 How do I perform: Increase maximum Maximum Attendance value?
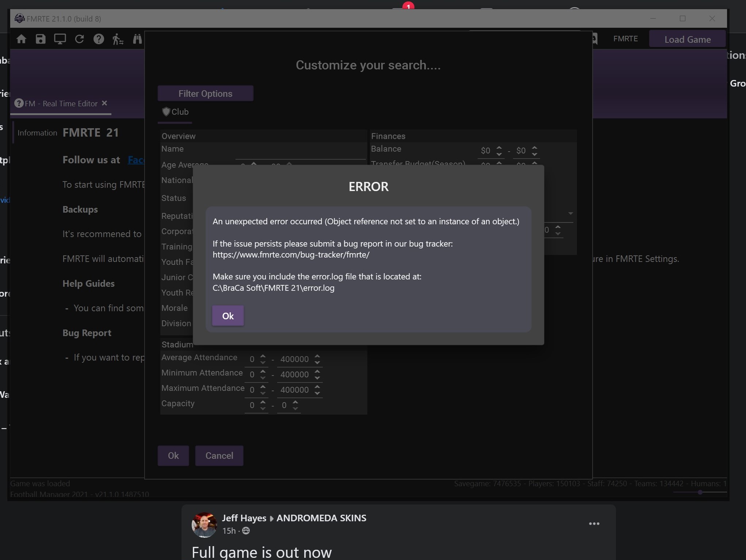click(x=317, y=387)
